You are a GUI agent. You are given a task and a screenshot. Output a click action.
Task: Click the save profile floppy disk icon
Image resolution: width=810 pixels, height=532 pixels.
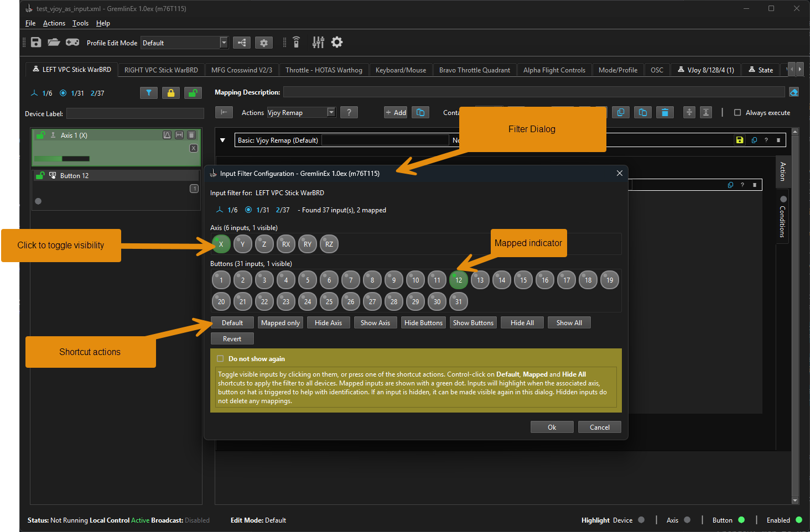[x=36, y=43]
